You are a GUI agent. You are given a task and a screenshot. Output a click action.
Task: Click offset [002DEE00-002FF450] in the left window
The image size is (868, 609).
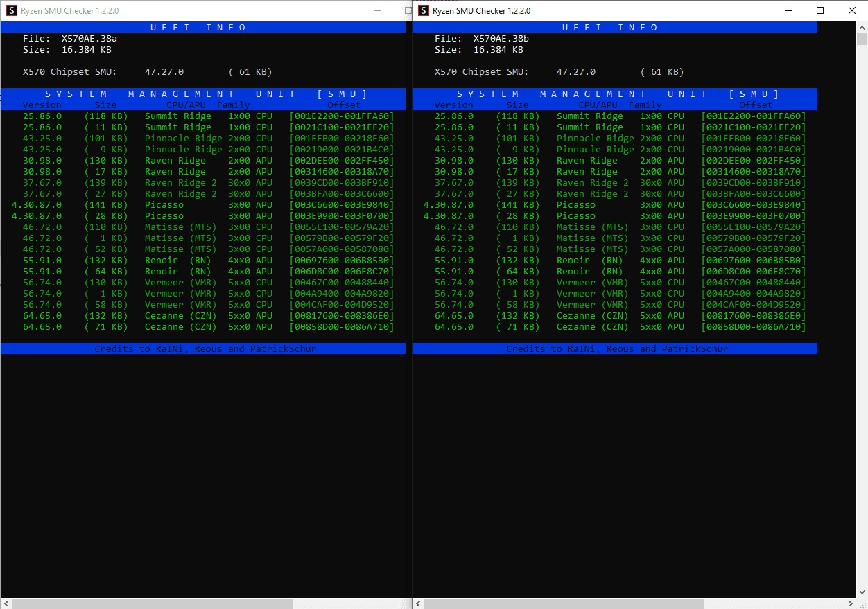(342, 161)
